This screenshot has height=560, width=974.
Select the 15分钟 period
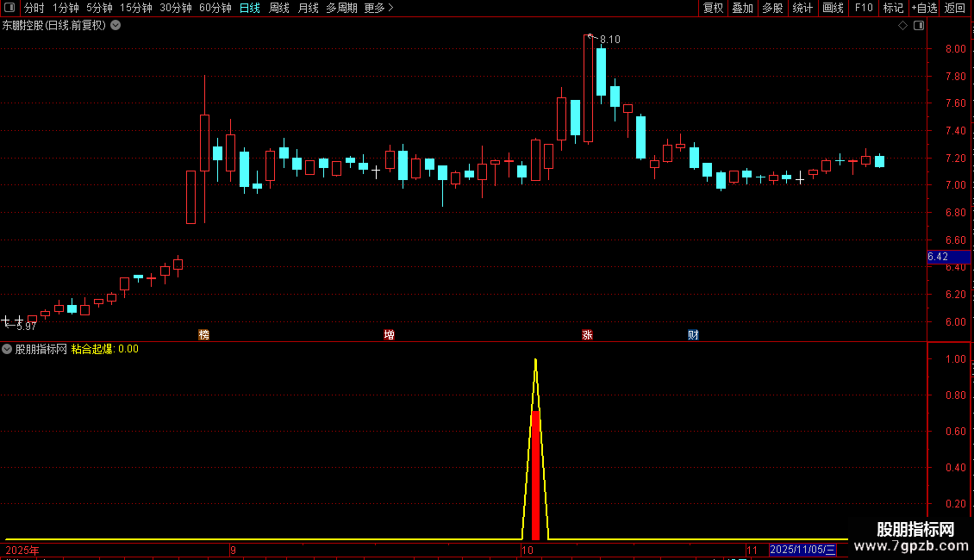136,8
